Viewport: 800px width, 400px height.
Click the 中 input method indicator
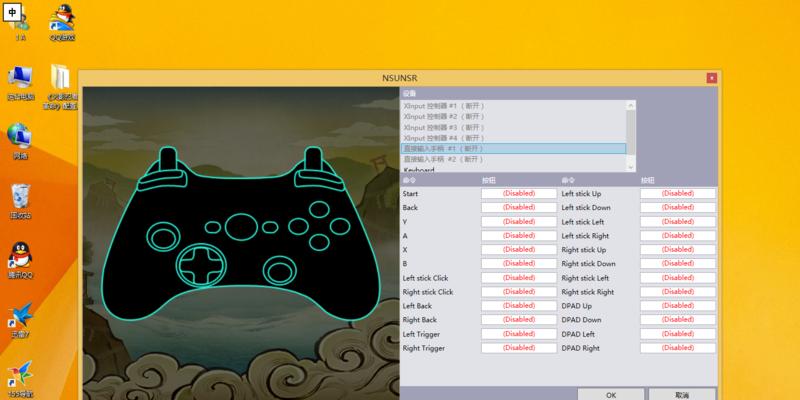(12, 12)
